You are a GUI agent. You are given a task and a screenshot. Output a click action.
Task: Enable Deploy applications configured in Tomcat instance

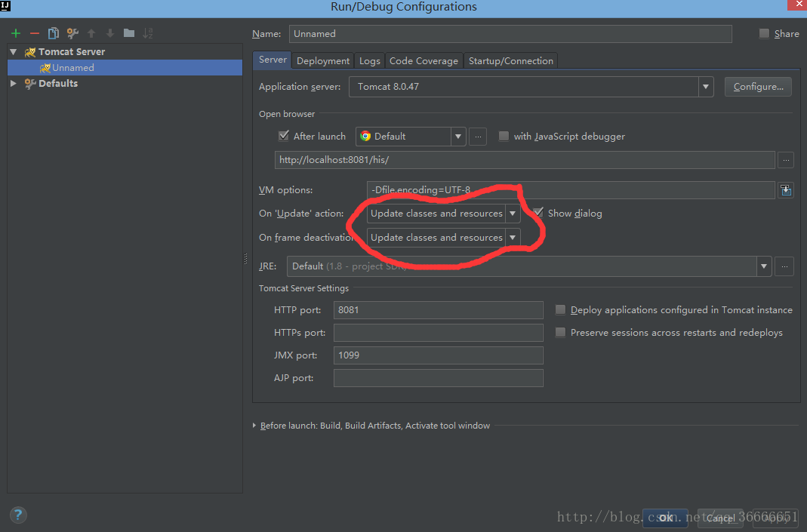[x=560, y=309]
